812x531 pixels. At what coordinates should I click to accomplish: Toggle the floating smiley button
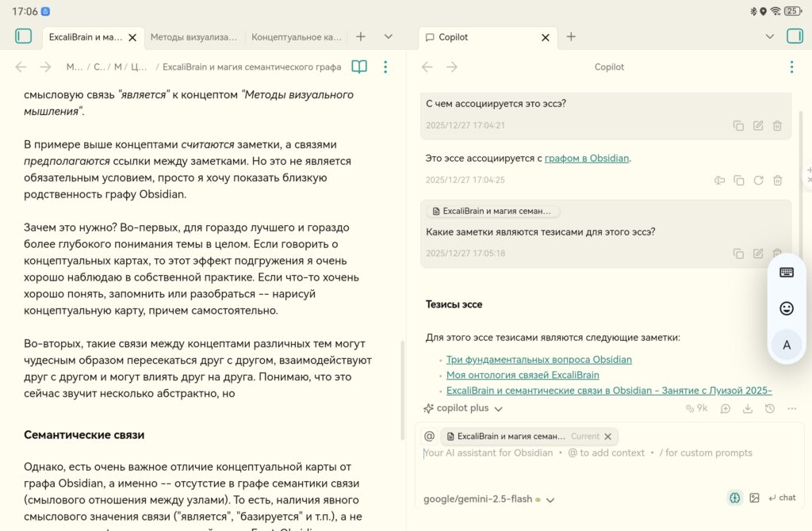(786, 309)
